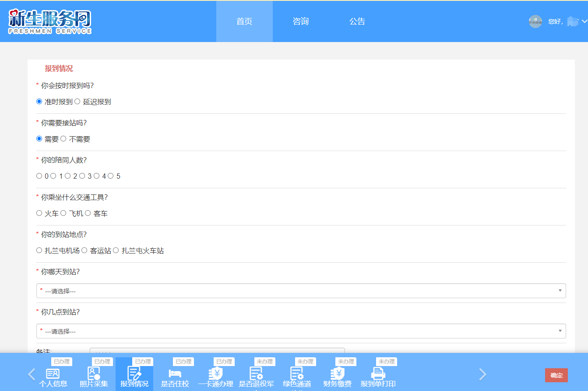
Task: Select 准时报到 radio option
Action: 39,102
